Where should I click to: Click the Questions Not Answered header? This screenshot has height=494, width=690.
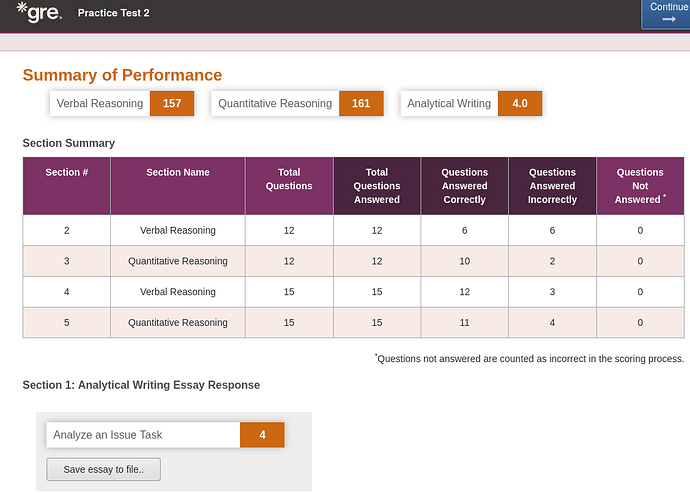[x=640, y=185]
